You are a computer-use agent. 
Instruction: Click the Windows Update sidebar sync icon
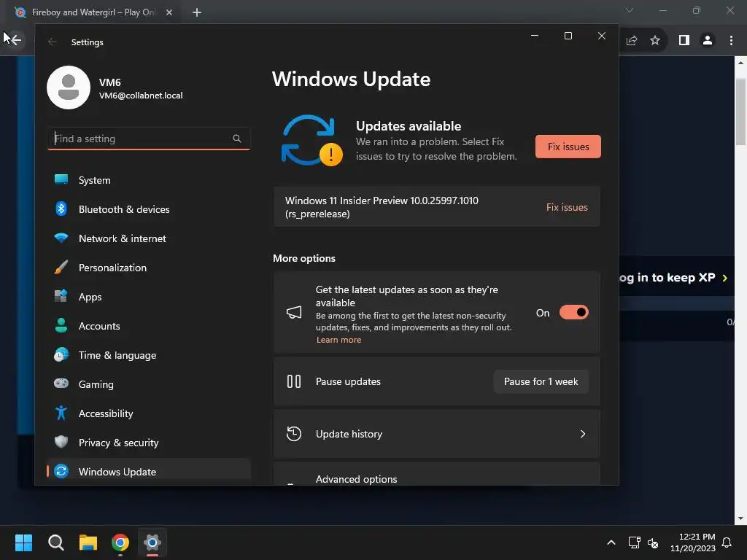click(61, 471)
